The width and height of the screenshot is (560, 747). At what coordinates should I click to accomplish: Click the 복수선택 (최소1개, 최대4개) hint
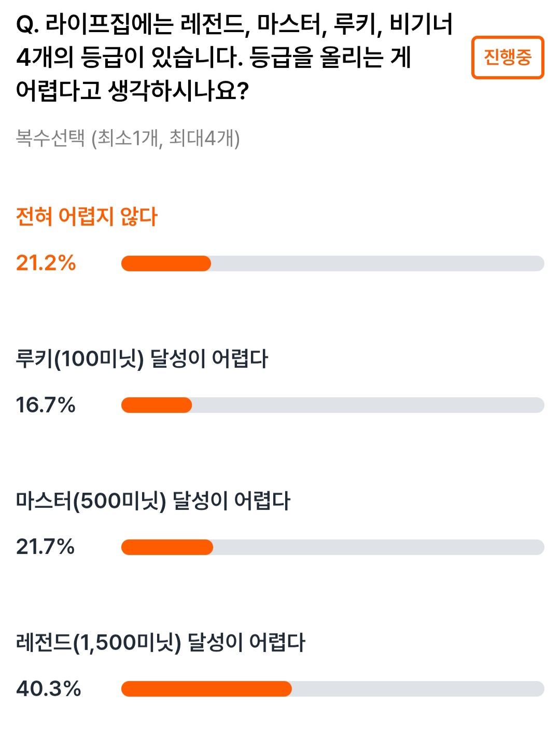point(128,139)
